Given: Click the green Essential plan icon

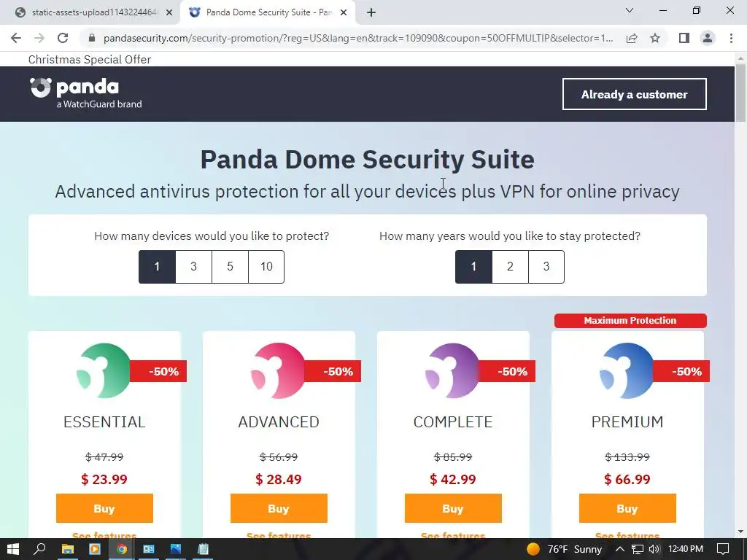Looking at the screenshot, I should [x=104, y=370].
